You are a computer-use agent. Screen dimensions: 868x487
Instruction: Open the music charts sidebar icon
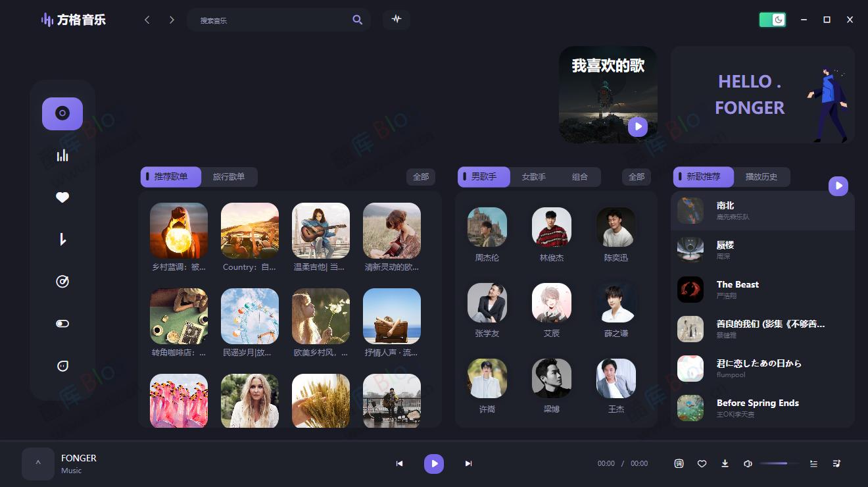[62, 155]
